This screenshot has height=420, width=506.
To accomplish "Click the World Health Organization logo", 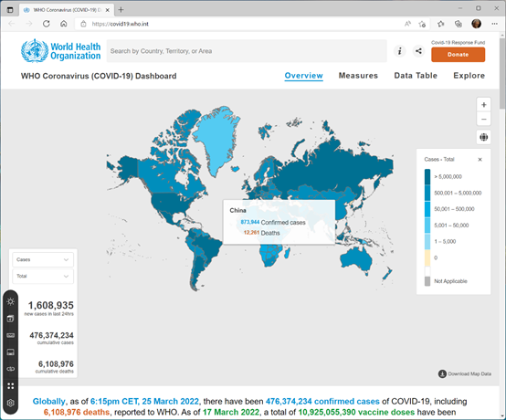I will click(x=60, y=50).
